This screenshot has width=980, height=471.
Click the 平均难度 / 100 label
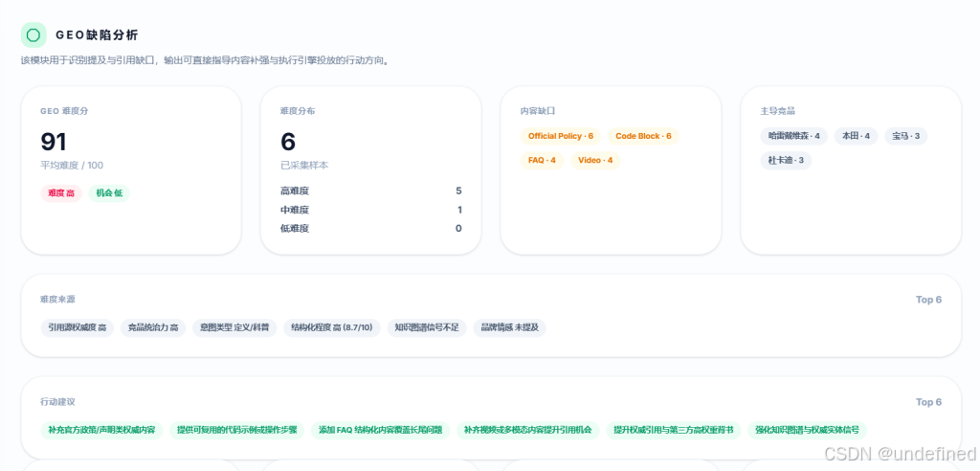coord(72,166)
